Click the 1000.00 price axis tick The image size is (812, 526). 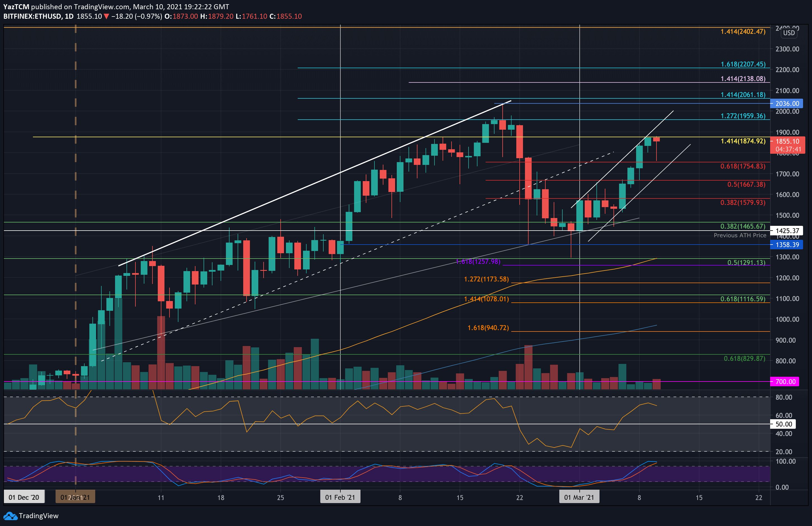click(787, 319)
